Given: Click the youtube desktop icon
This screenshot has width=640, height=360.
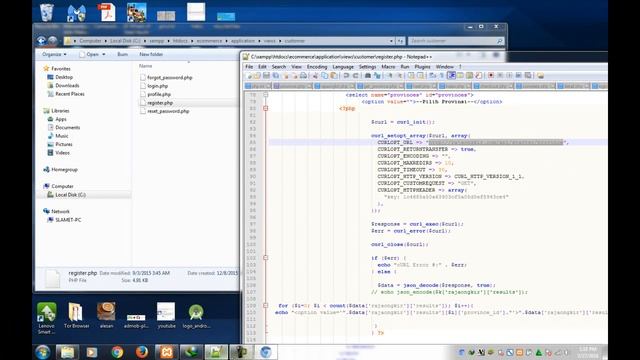Looking at the screenshot, I should pos(166,316).
